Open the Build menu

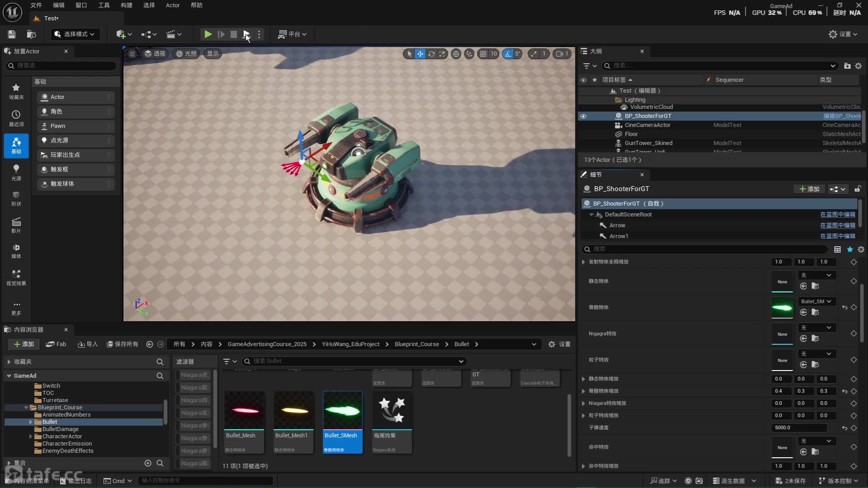(127, 5)
